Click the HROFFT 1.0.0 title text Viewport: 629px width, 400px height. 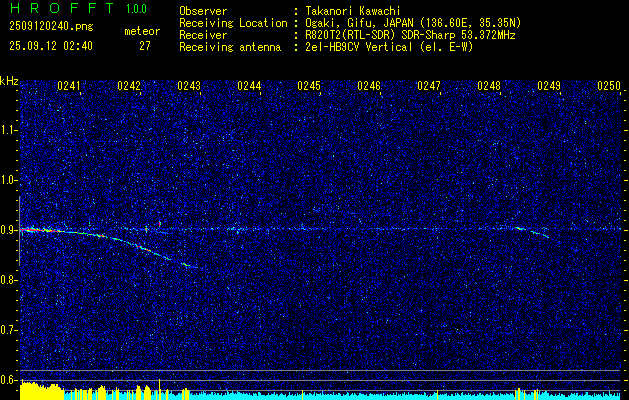pos(79,8)
